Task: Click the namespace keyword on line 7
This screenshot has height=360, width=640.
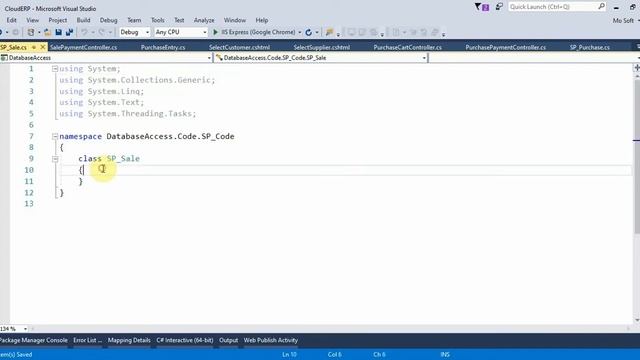Action: tap(80, 136)
